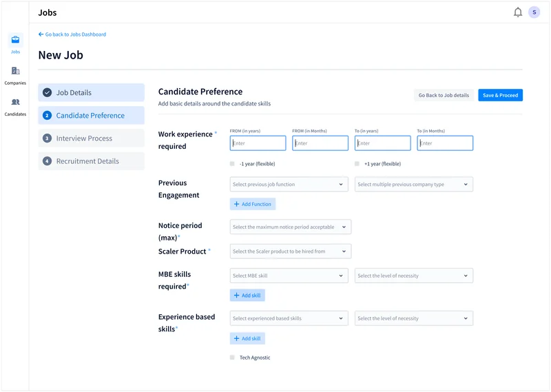Open the experienced based skills dropdown
This screenshot has width=551, height=392.
pyautogui.click(x=289, y=318)
